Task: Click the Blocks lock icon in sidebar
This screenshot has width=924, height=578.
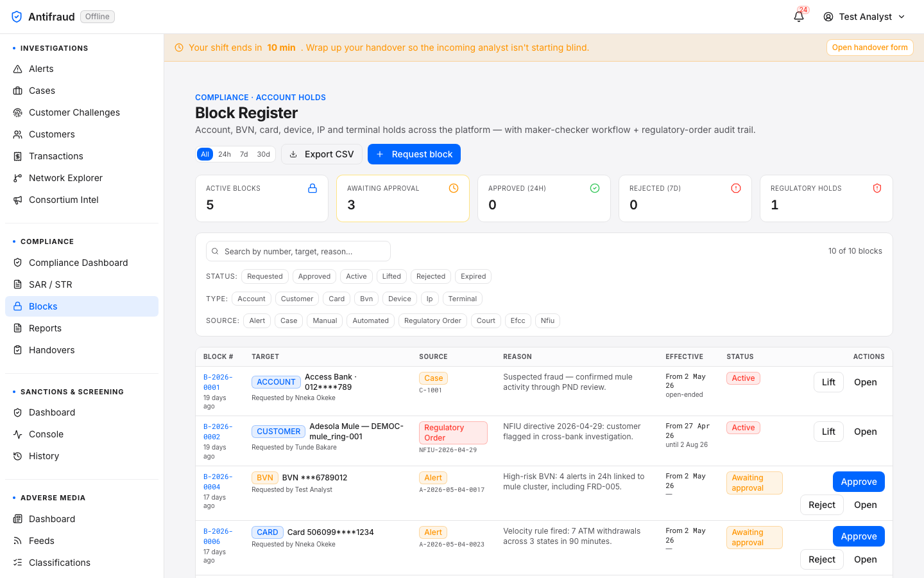Action: [x=18, y=306]
